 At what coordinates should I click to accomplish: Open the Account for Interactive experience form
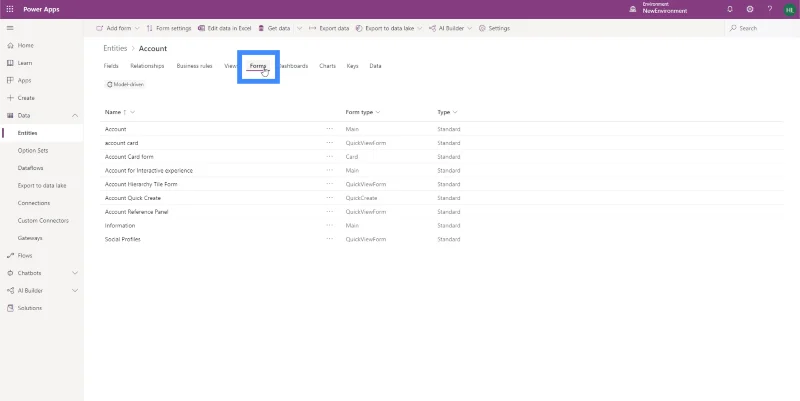point(148,170)
